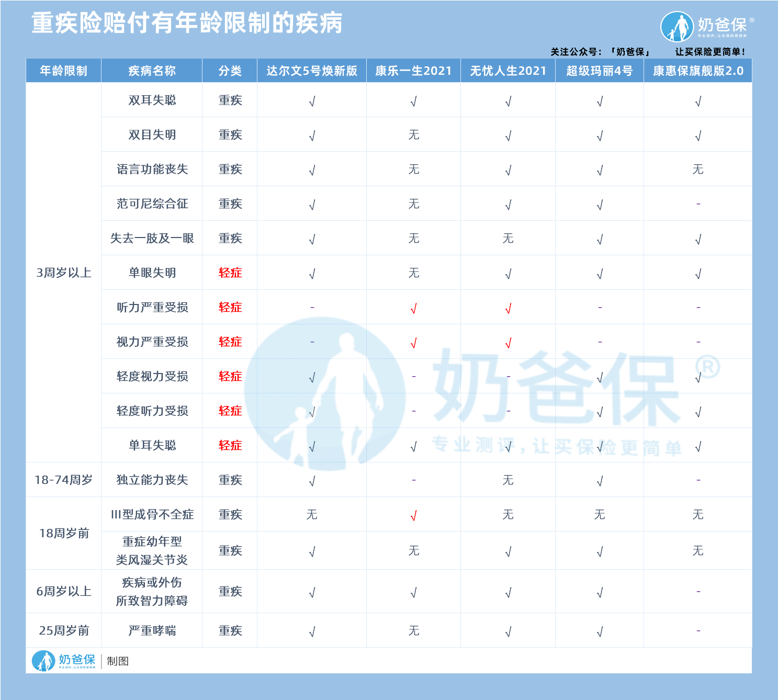Image resolution: width=778 pixels, height=700 pixels.
Task: Click 康乐一生2021 check for 疾病或外伤所致智力障碍
Action: pyautogui.click(x=414, y=593)
